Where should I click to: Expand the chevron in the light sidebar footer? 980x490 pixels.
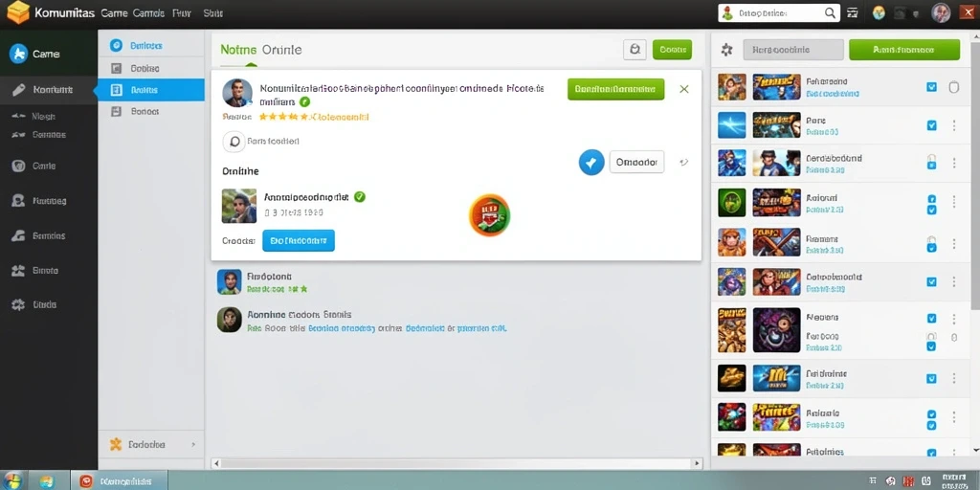click(x=193, y=444)
